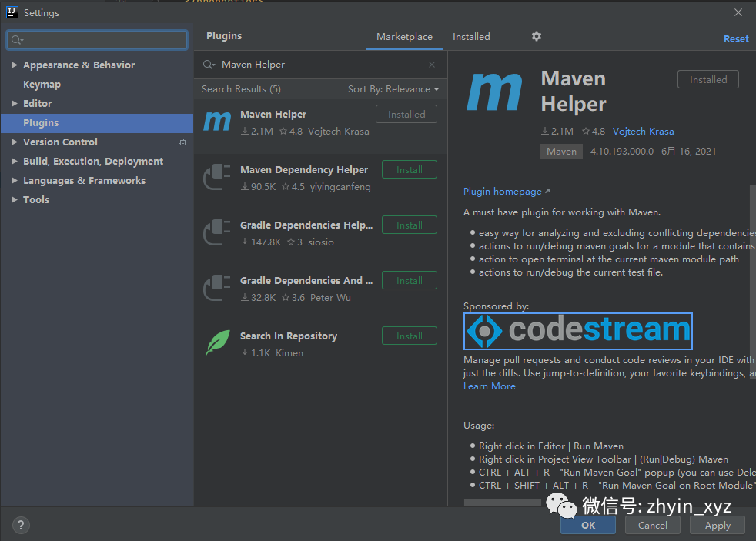Click the Gradle Dependencies And... plug icon
The image size is (756, 541).
tap(217, 288)
